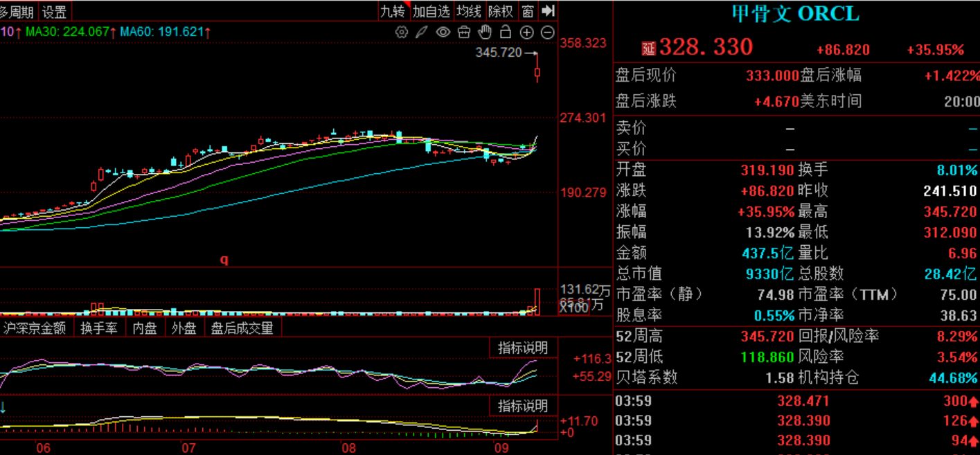
Task: Click the 振幅 value 13.92%
Action: pos(770,232)
